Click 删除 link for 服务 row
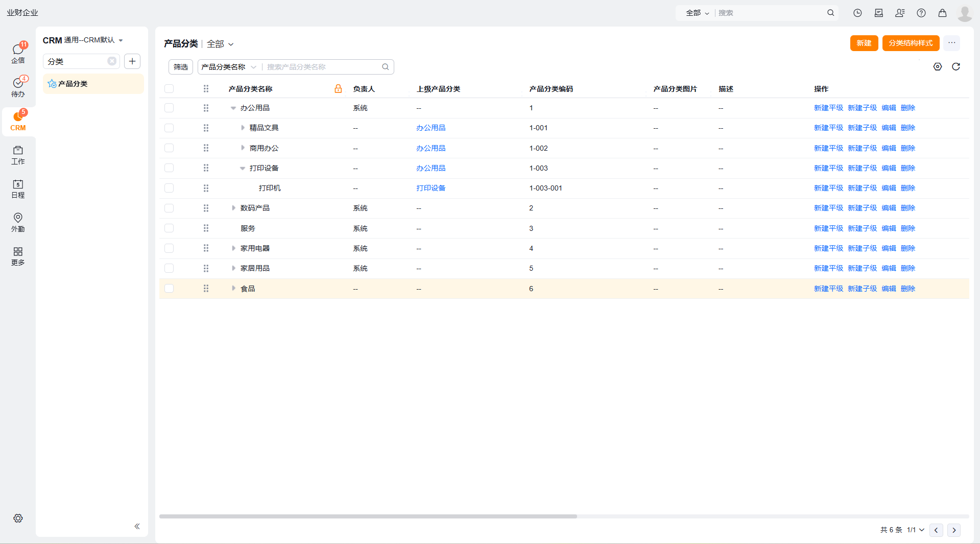This screenshot has height=544, width=980. click(907, 228)
